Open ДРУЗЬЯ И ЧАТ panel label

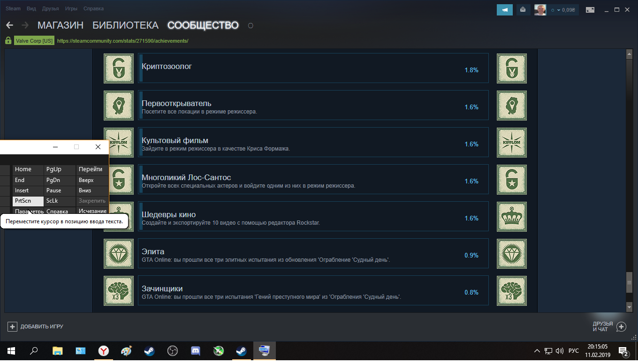click(x=603, y=326)
